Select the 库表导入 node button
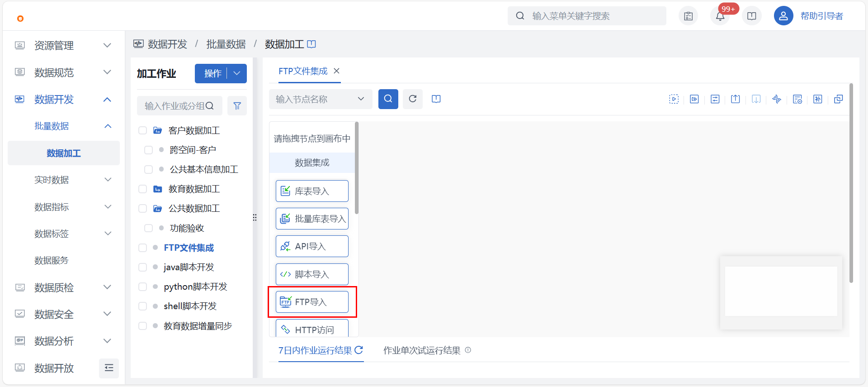The height and width of the screenshot is (387, 868). tap(312, 191)
